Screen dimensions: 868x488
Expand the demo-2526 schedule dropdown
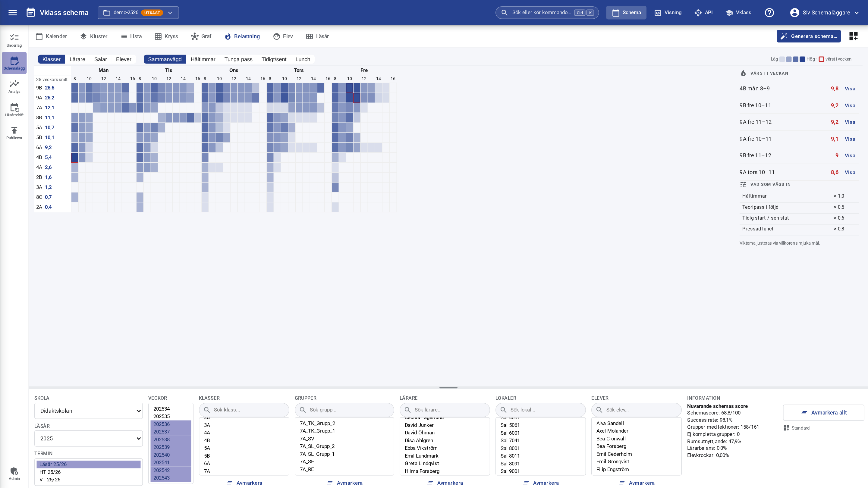click(138, 12)
